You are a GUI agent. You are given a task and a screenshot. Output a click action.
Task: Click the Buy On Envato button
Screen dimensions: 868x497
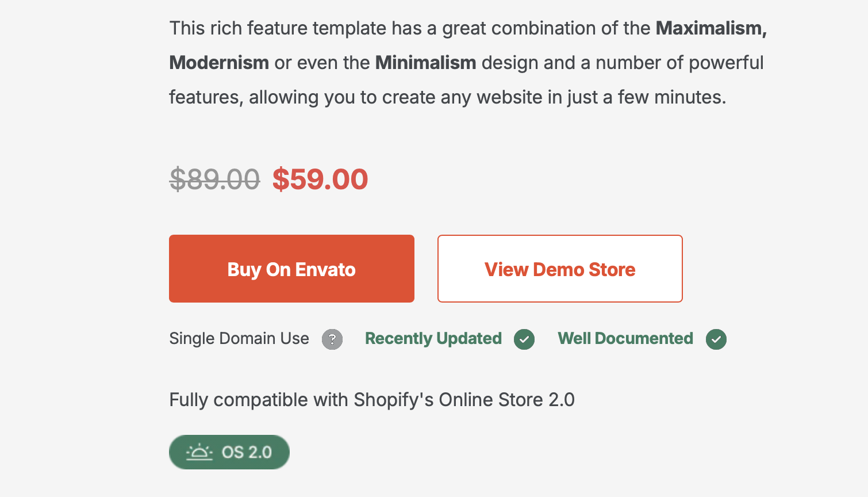tap(291, 269)
